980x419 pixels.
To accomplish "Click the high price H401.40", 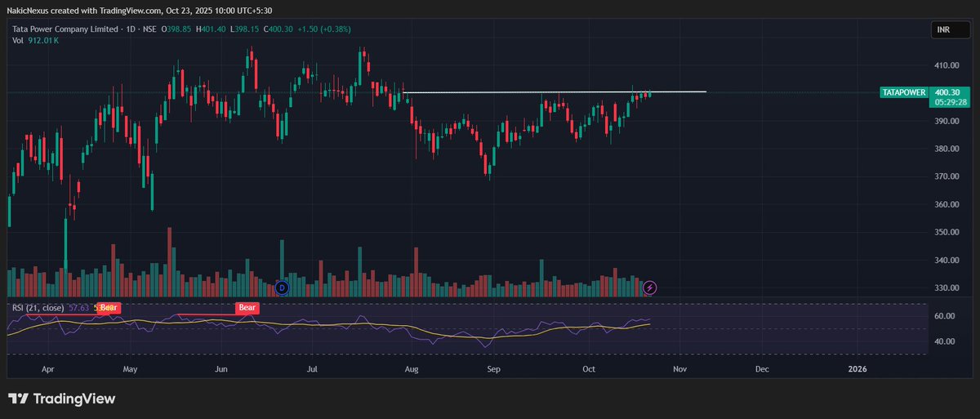I will [x=212, y=29].
